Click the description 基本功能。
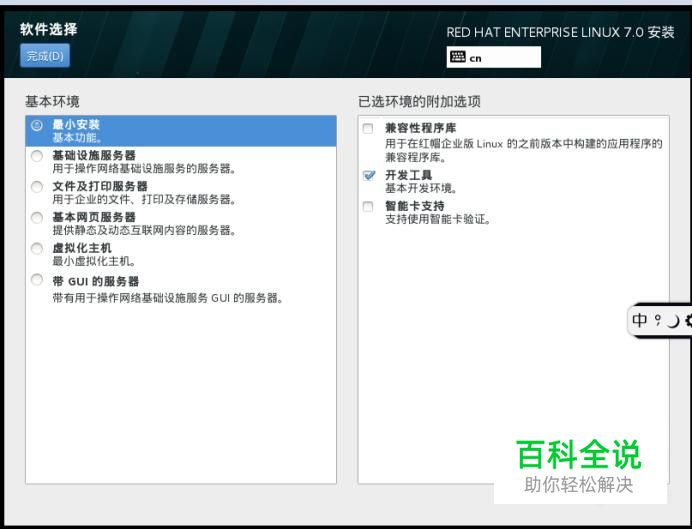 click(78, 138)
